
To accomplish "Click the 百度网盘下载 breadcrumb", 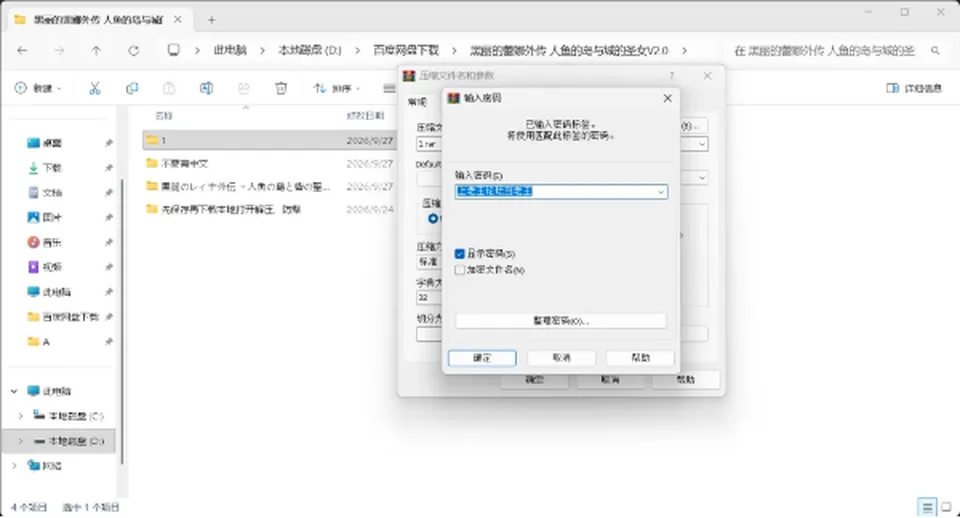I will (x=406, y=50).
